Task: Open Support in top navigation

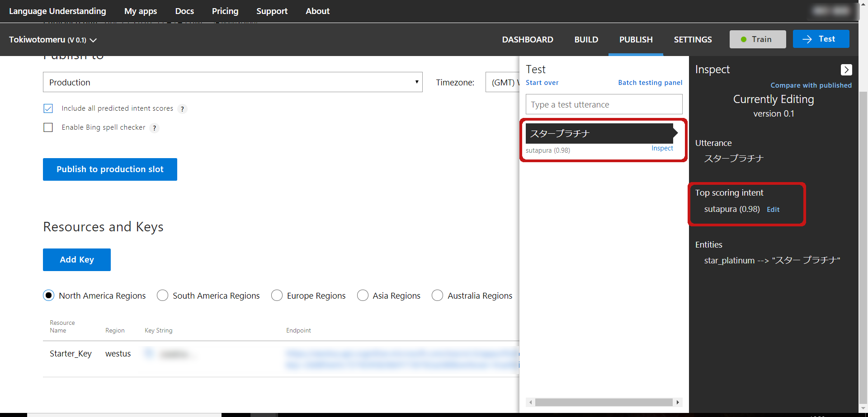Action: click(272, 11)
